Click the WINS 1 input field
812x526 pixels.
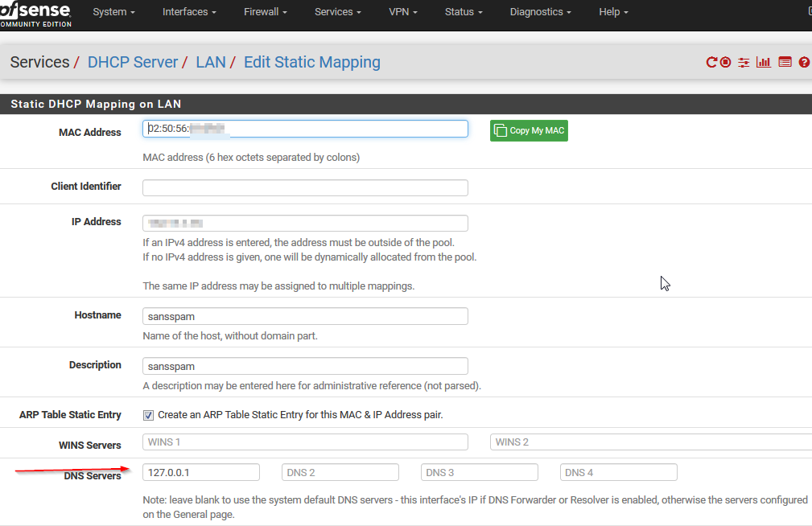[305, 442]
